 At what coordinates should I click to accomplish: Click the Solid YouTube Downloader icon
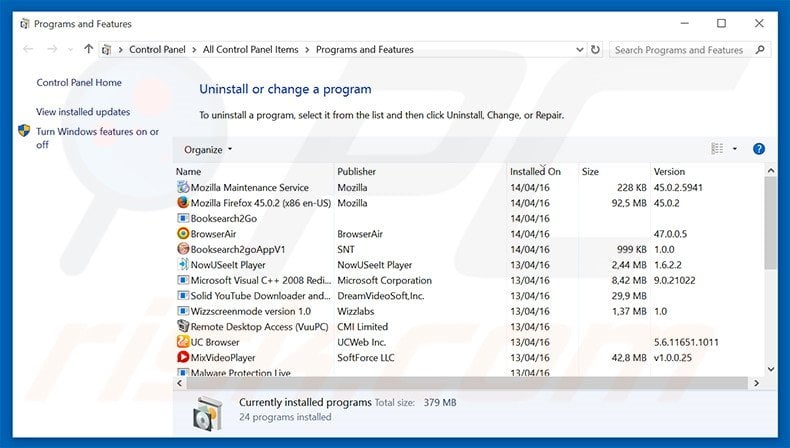click(x=183, y=296)
